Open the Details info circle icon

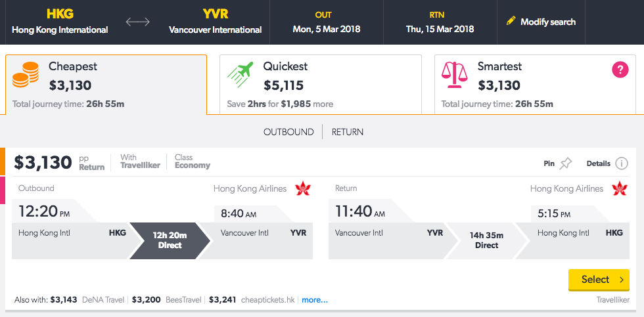click(622, 163)
